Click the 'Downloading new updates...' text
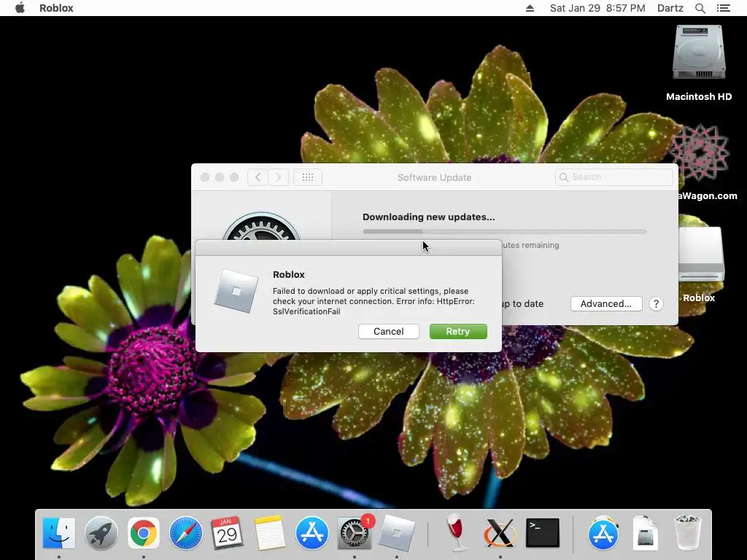 point(429,217)
